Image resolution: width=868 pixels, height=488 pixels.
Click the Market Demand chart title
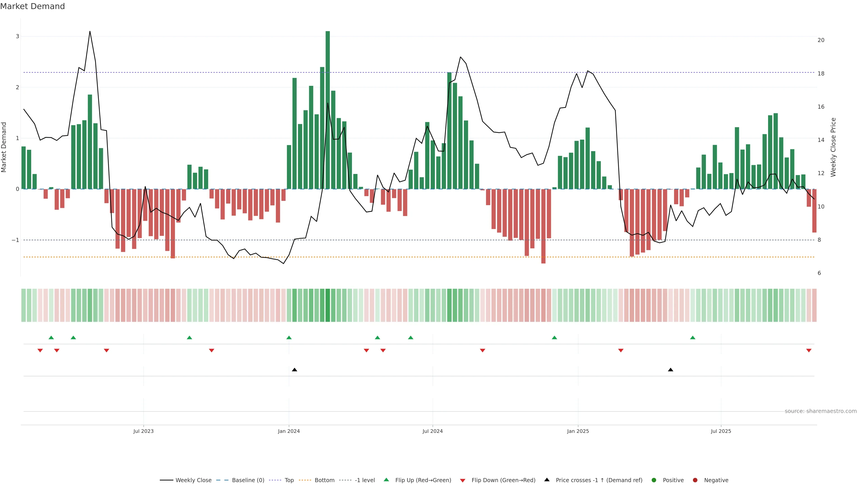click(x=32, y=6)
